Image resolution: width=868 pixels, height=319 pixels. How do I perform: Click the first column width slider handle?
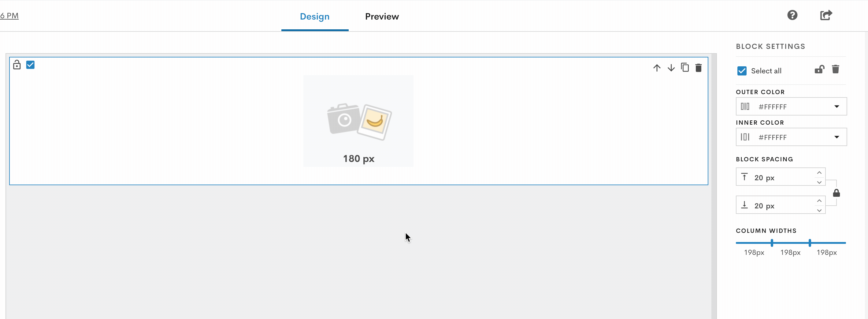point(772,243)
